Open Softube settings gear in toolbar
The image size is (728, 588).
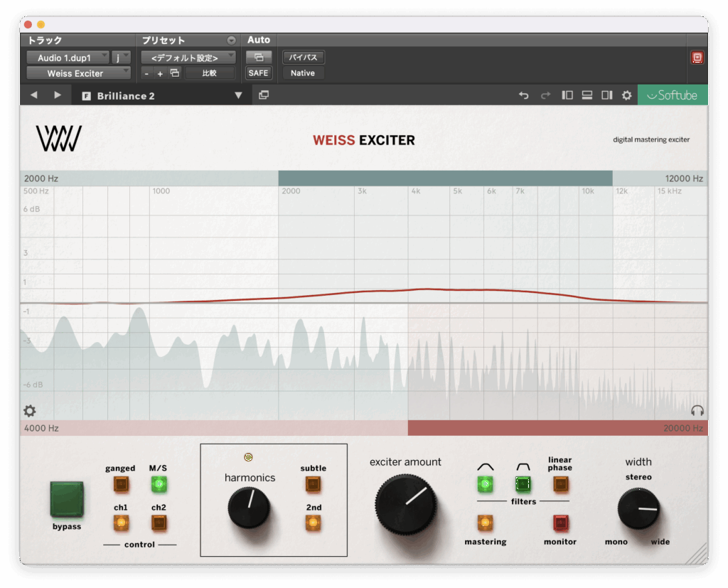click(x=627, y=95)
